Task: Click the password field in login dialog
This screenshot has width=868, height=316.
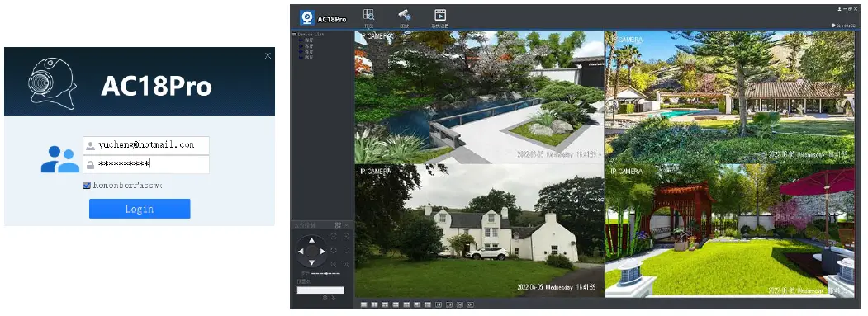Action: (x=146, y=164)
